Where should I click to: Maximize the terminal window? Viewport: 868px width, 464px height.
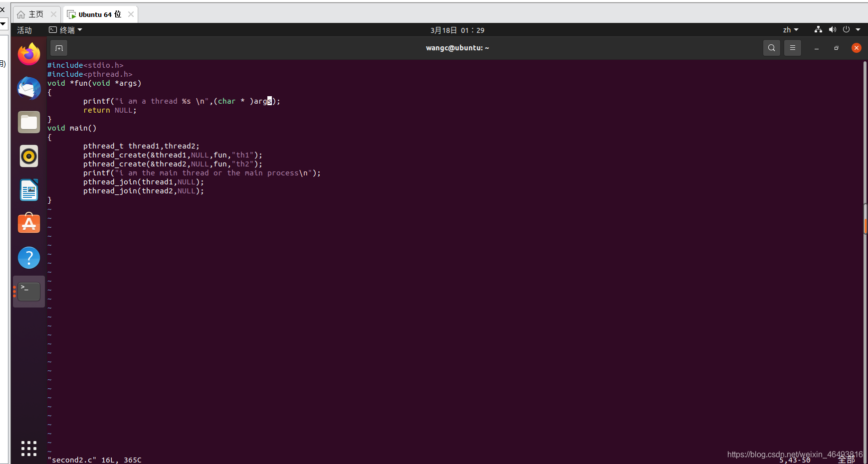coord(837,48)
